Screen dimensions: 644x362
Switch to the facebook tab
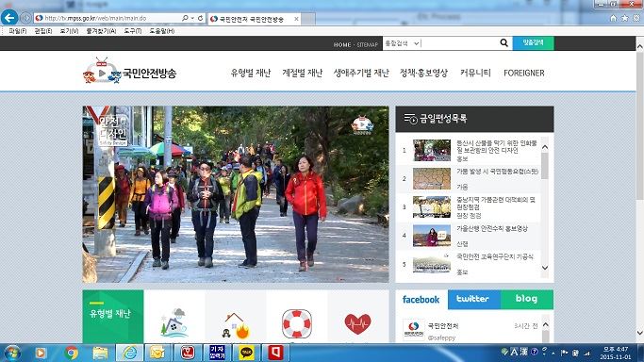(421, 300)
